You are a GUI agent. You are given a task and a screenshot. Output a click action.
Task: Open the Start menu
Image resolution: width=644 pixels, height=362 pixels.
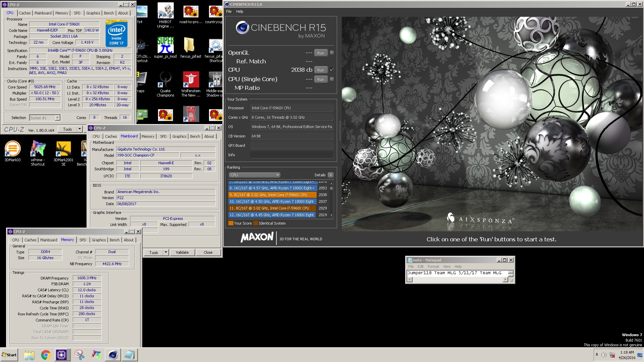click(x=9, y=355)
